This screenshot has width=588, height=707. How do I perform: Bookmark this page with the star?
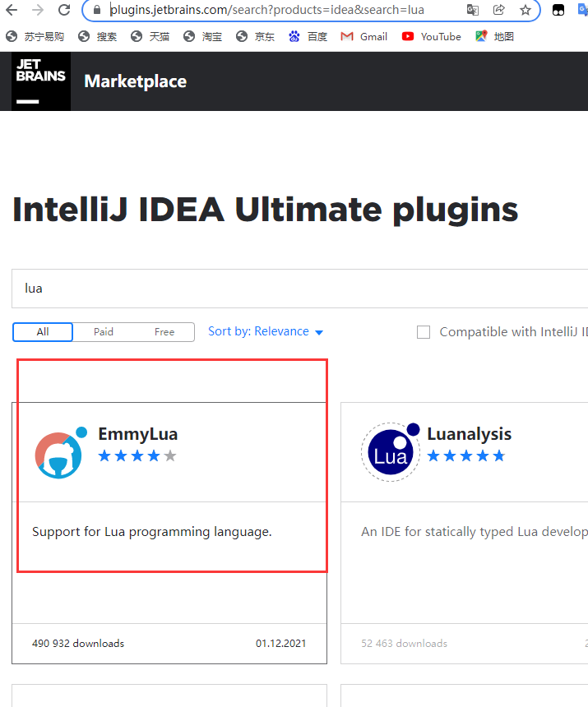click(x=525, y=10)
